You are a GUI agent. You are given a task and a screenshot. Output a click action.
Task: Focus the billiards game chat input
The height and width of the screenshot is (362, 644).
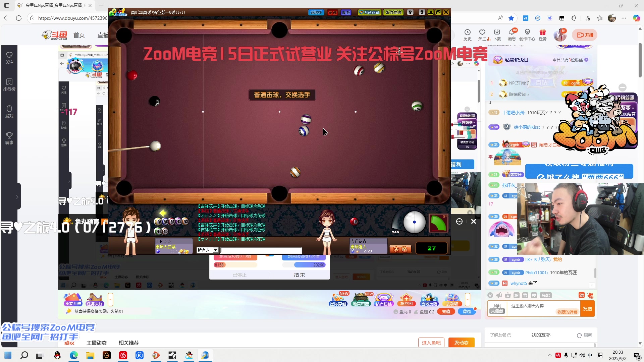tap(261, 250)
